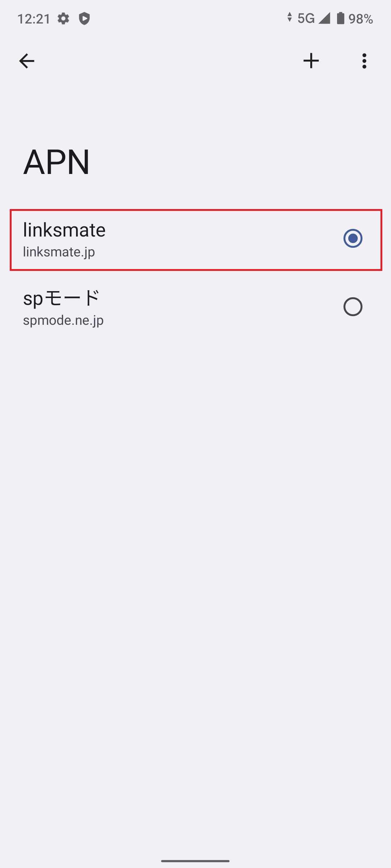This screenshot has width=391, height=868.
Task: Add a new APN with plus icon
Action: click(x=311, y=61)
